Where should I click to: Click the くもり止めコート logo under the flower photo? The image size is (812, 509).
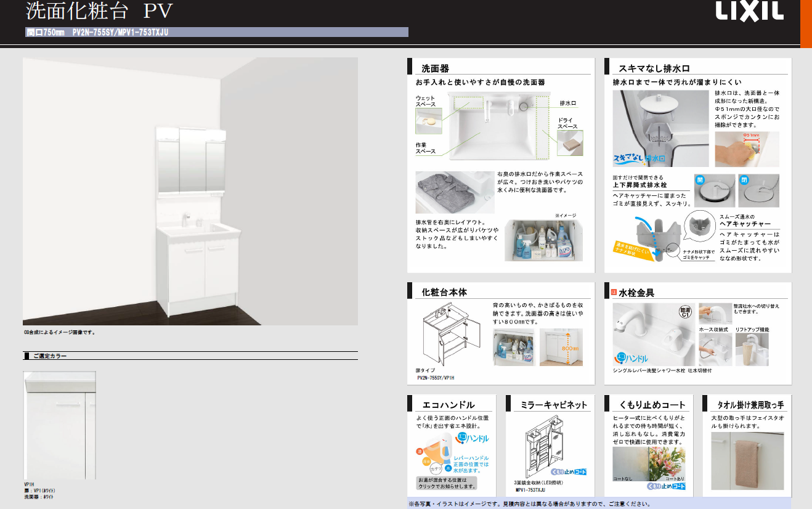coord(666,486)
